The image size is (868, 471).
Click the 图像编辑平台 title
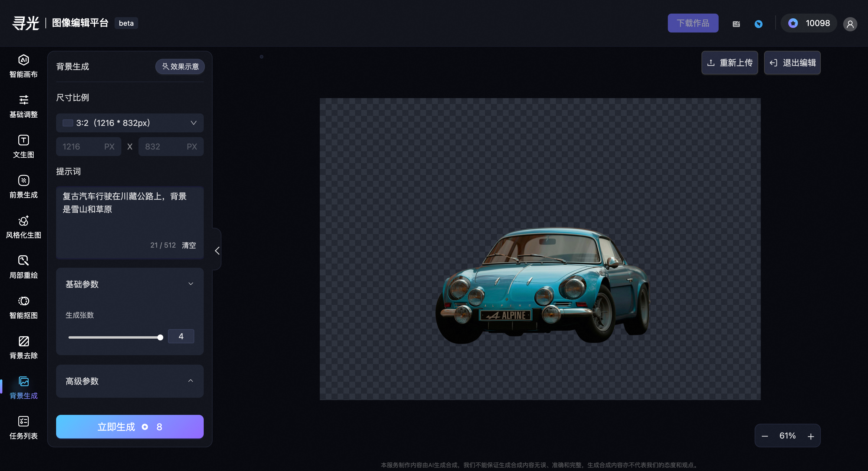tap(80, 22)
